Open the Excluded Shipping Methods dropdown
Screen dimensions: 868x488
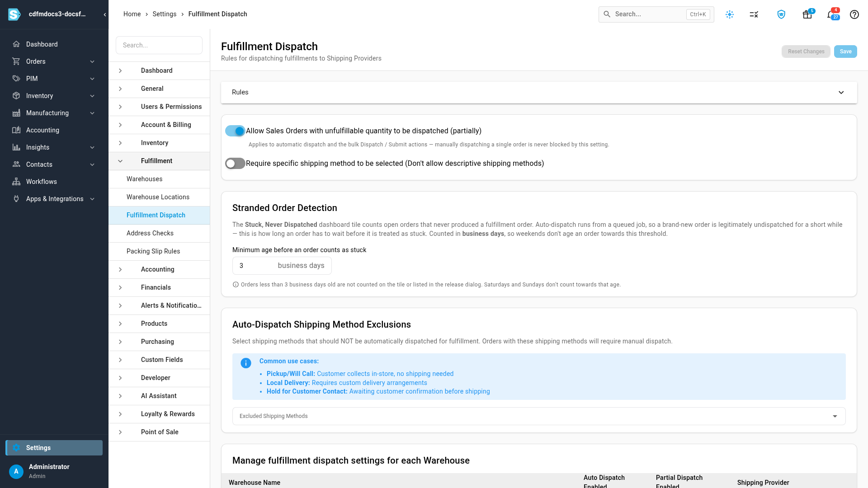click(539, 416)
